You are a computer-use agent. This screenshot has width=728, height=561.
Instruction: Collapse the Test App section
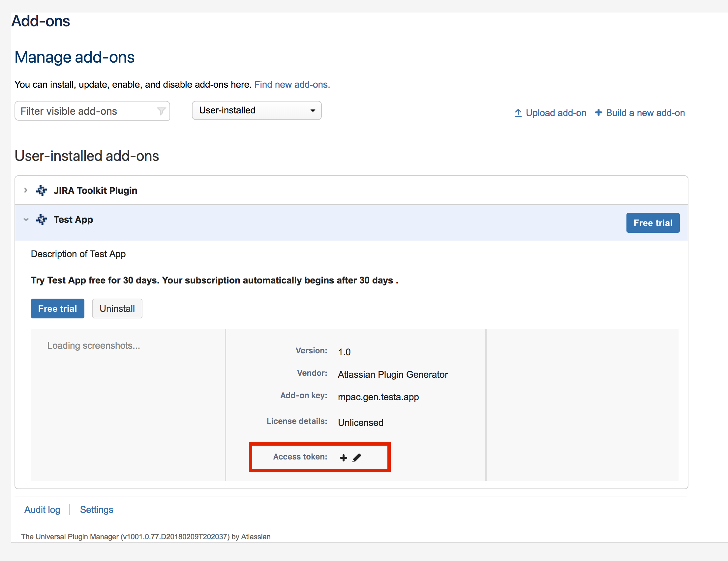[x=26, y=219]
